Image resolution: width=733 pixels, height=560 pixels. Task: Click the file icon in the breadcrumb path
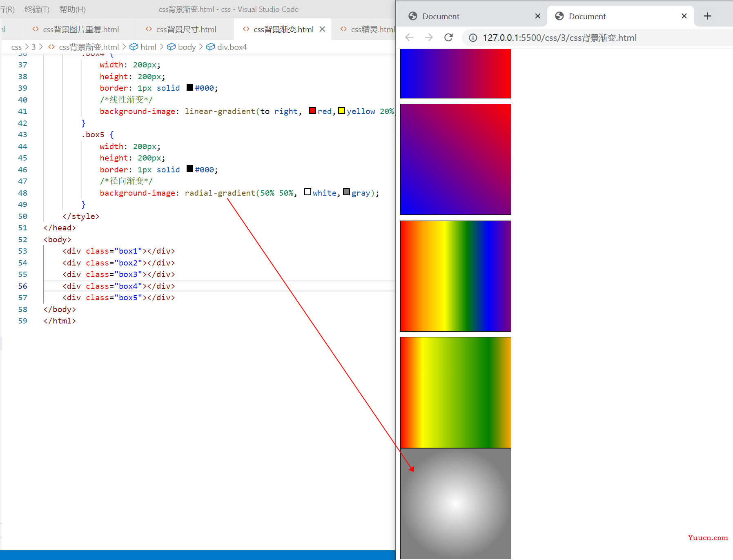(x=51, y=47)
